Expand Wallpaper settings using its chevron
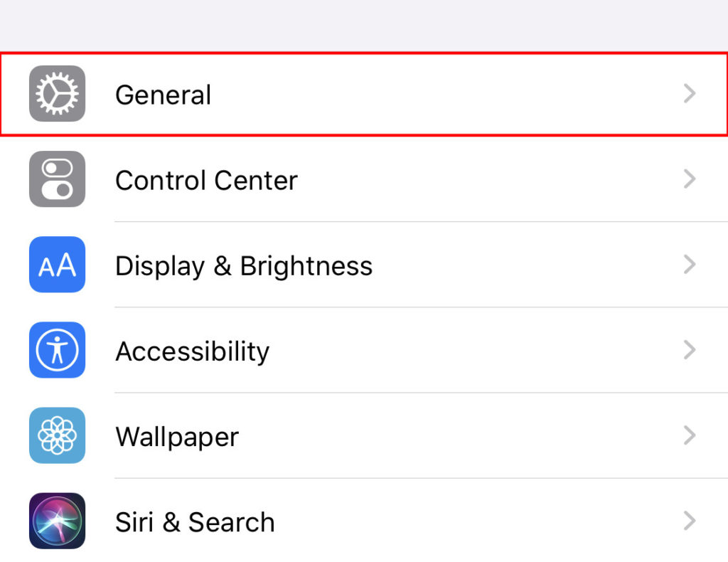The height and width of the screenshot is (562, 728). pos(689,435)
